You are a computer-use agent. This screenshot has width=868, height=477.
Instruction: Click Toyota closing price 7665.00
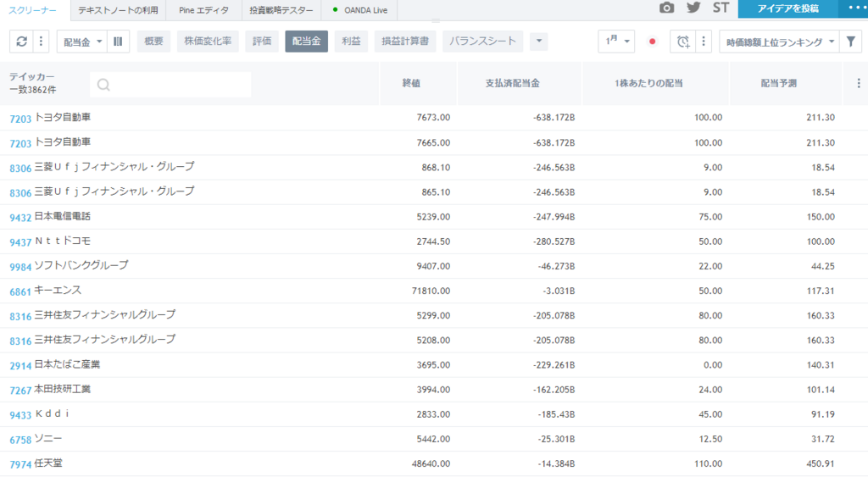(433, 143)
